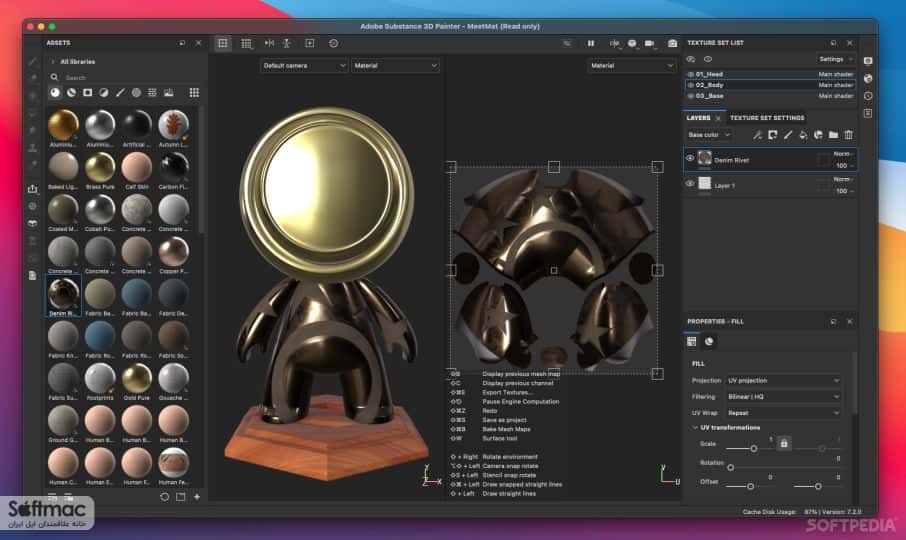Screen dimensions: 906x540
Task: Open shader settings sphere icon on right dock
Action: pyautogui.click(x=868, y=79)
